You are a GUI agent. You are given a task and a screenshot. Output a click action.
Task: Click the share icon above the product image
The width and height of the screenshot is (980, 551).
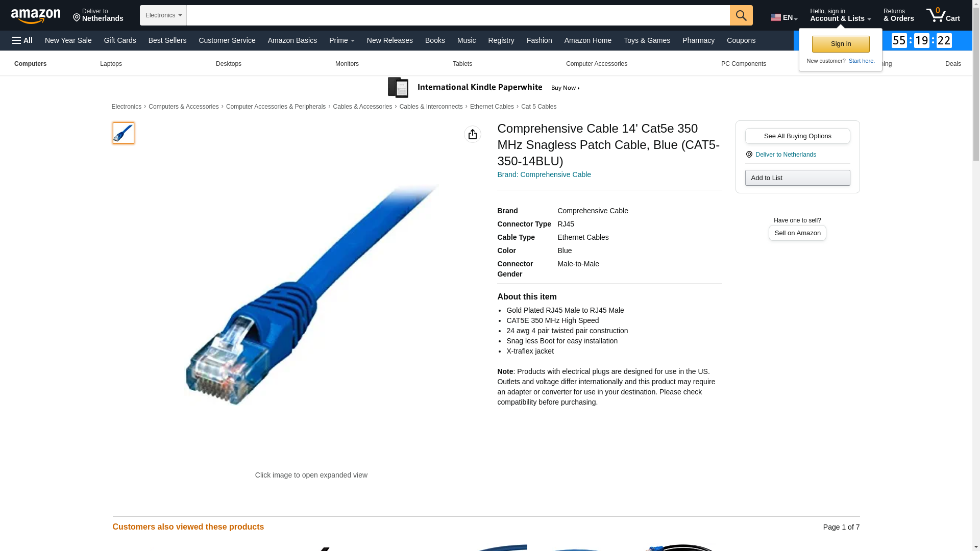click(x=473, y=134)
